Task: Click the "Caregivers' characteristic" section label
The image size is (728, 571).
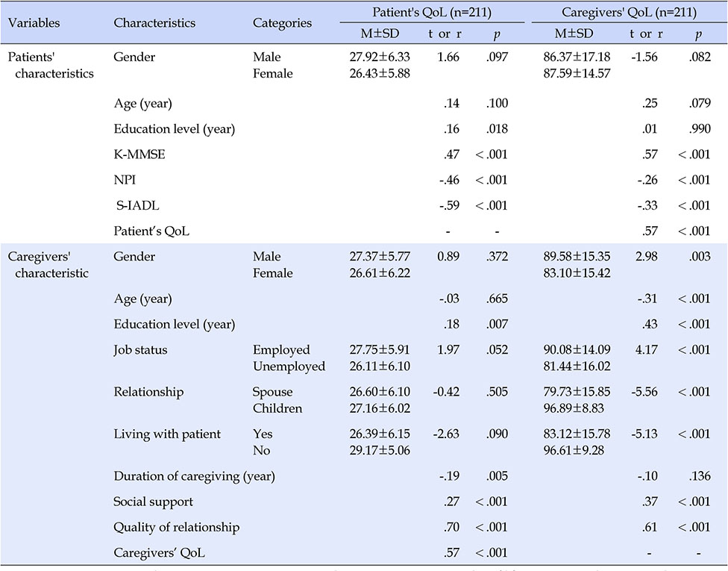Action: (x=48, y=265)
